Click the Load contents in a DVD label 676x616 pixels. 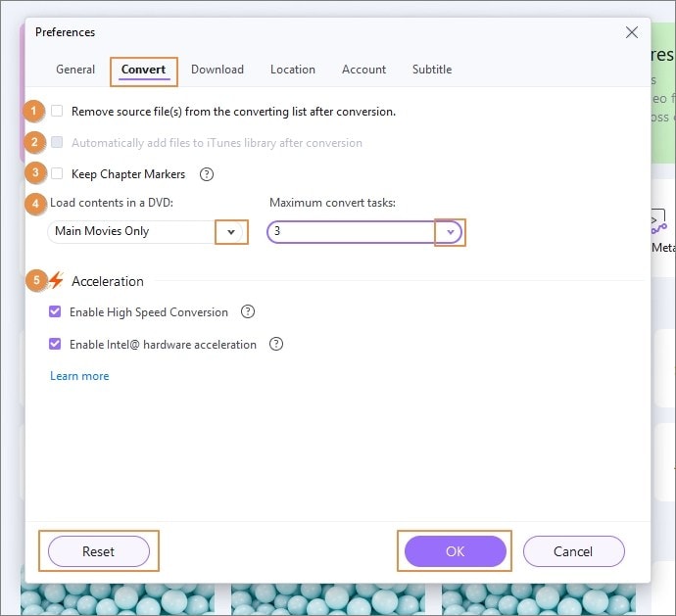tap(112, 203)
